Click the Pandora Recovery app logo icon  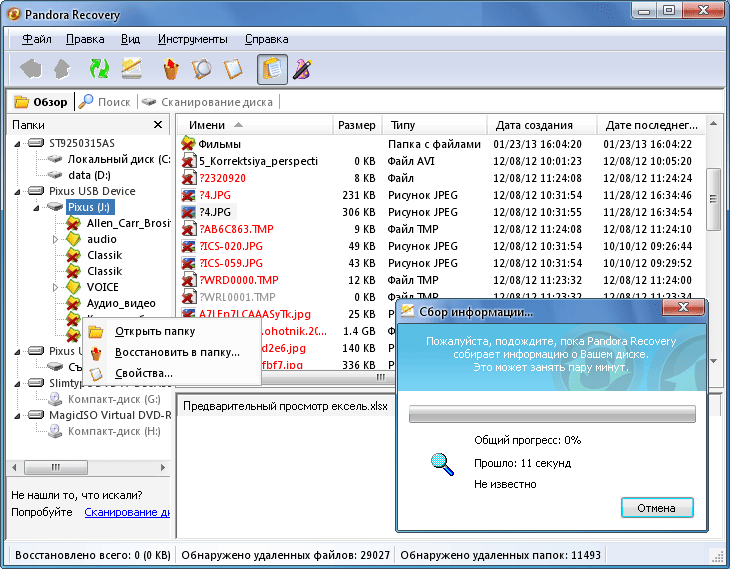tap(14, 14)
